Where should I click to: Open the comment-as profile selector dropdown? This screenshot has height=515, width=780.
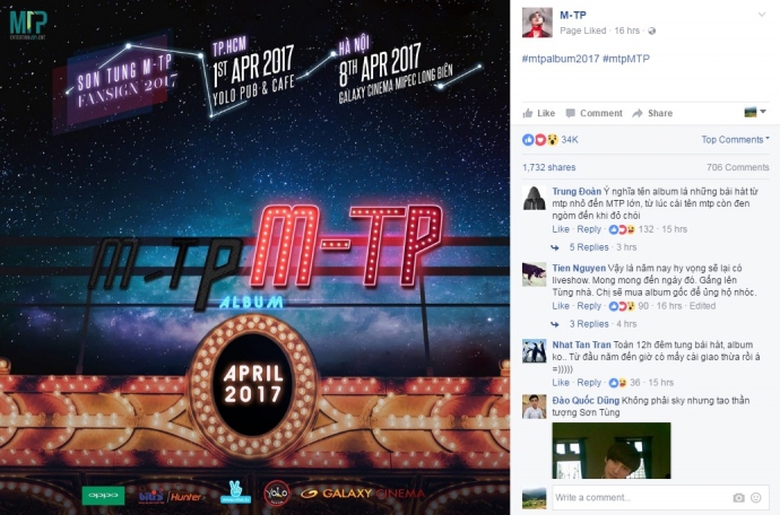pyautogui.click(x=755, y=112)
